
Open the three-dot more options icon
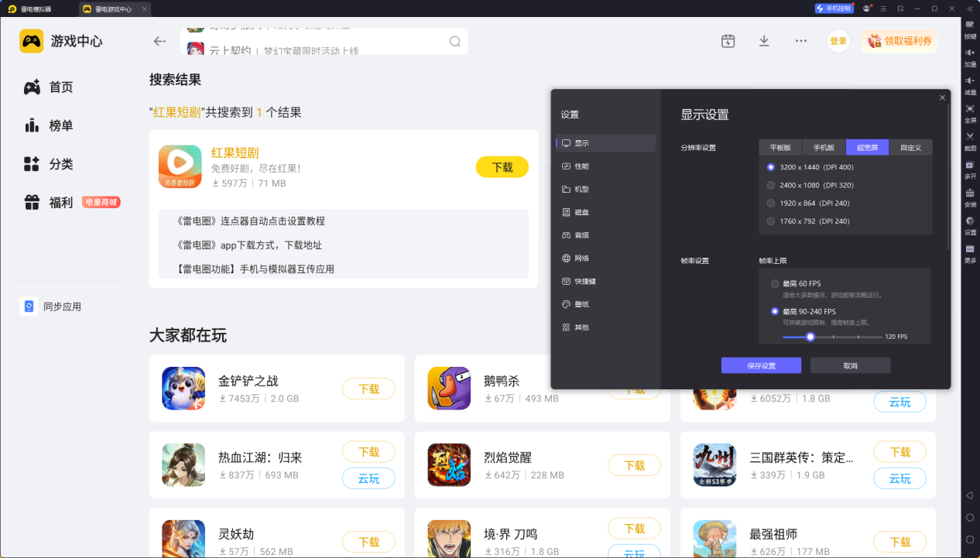pyautogui.click(x=801, y=41)
